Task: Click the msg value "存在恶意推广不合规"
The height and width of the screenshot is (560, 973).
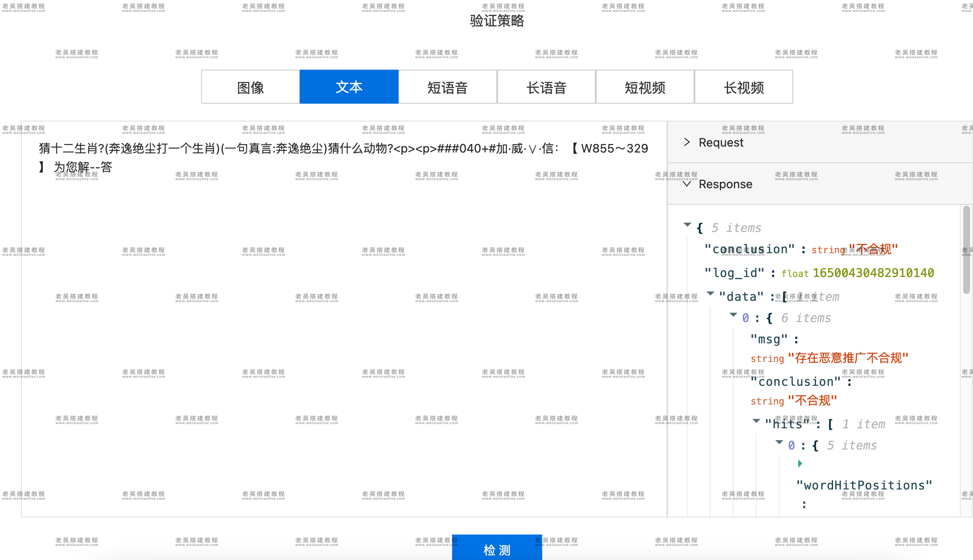Action: (x=848, y=358)
